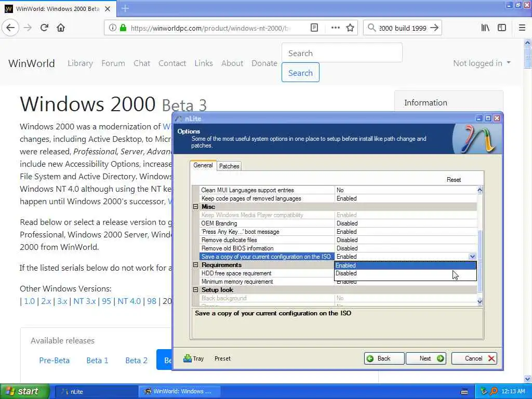The width and height of the screenshot is (532, 399).
Task: Open the Donate nav item
Action: click(x=264, y=63)
